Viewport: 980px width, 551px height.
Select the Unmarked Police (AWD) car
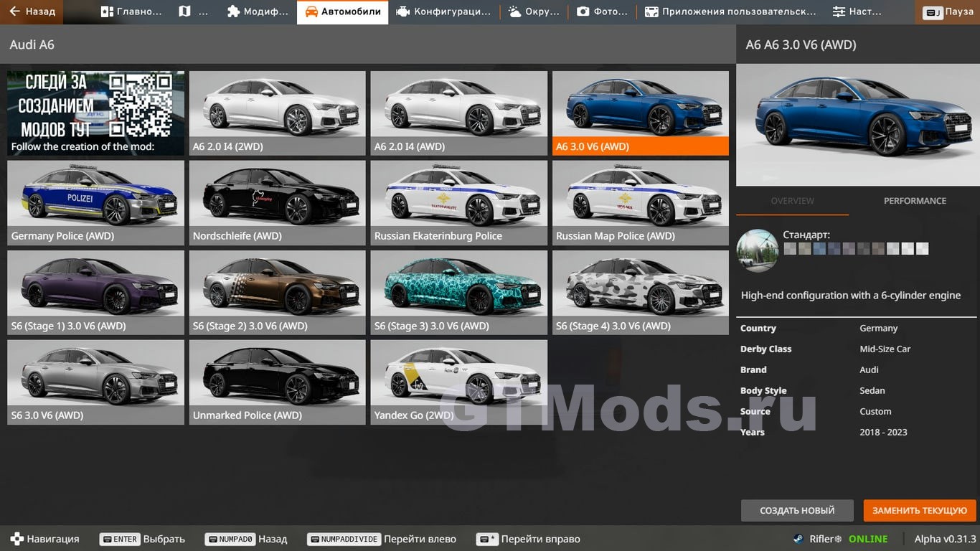click(277, 382)
